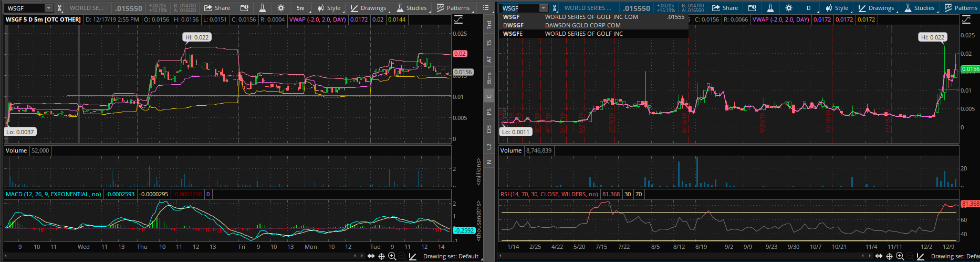Click the symbol link clip icon in left chart
Viewport: 980px width, 262px height.
(x=60, y=8)
